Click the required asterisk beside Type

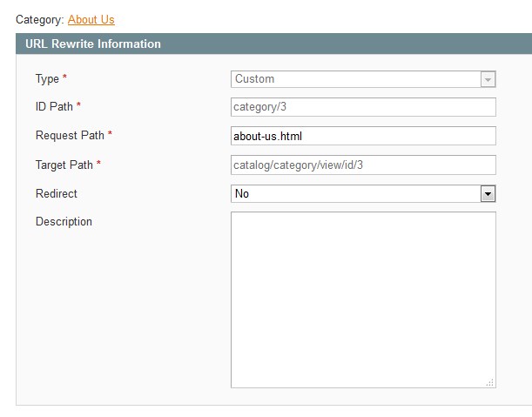(x=64, y=77)
